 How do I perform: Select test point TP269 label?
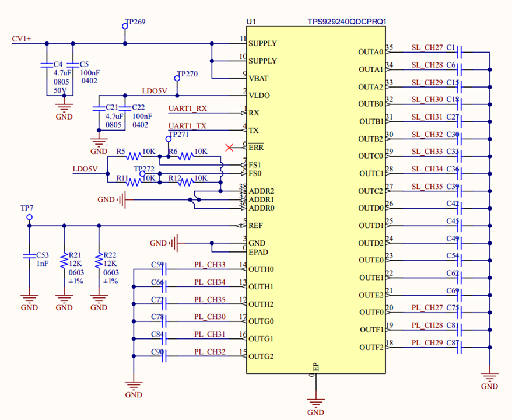tap(135, 22)
